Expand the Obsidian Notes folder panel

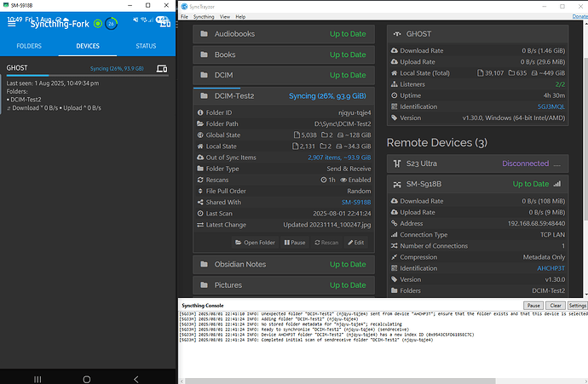pyautogui.click(x=284, y=264)
